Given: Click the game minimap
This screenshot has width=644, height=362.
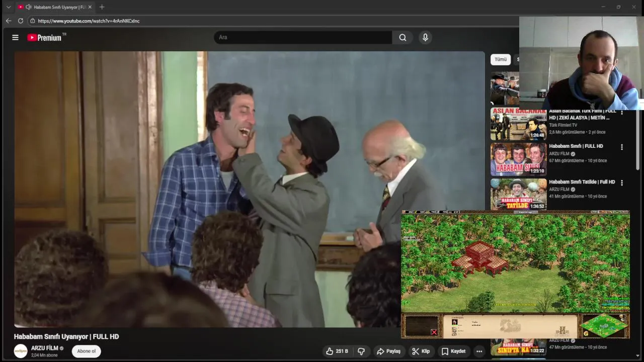Looking at the screenshot, I should coord(603,326).
